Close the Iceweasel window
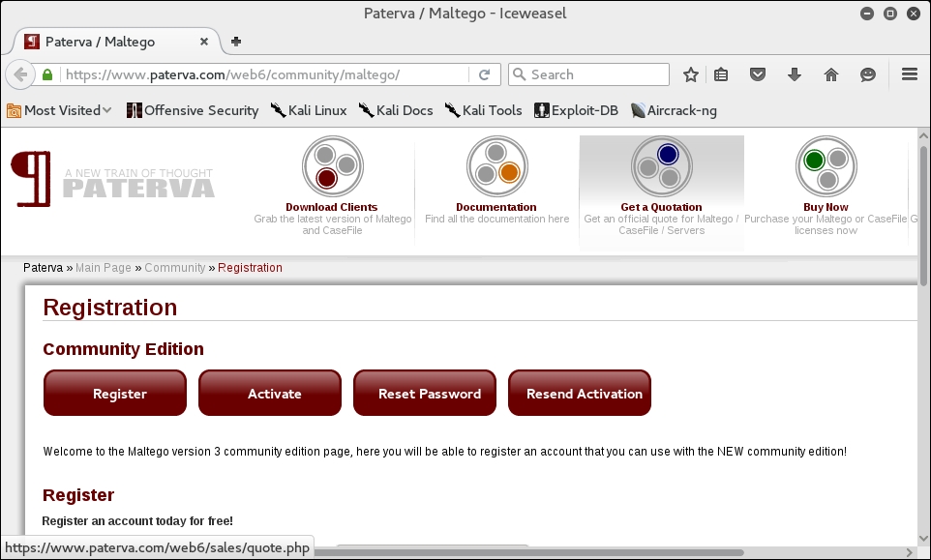The height and width of the screenshot is (560, 931). [x=914, y=13]
